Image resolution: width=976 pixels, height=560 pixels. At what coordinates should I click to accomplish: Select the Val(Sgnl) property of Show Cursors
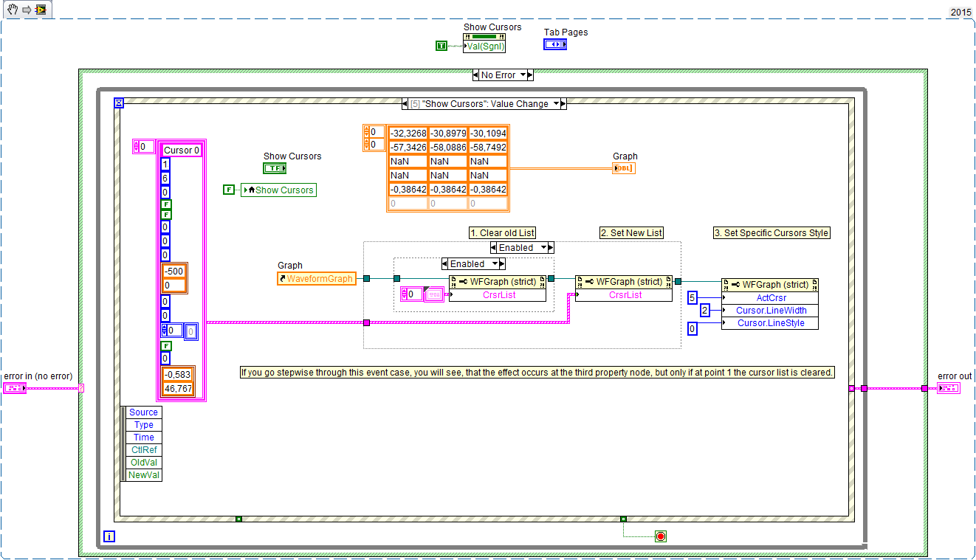484,46
